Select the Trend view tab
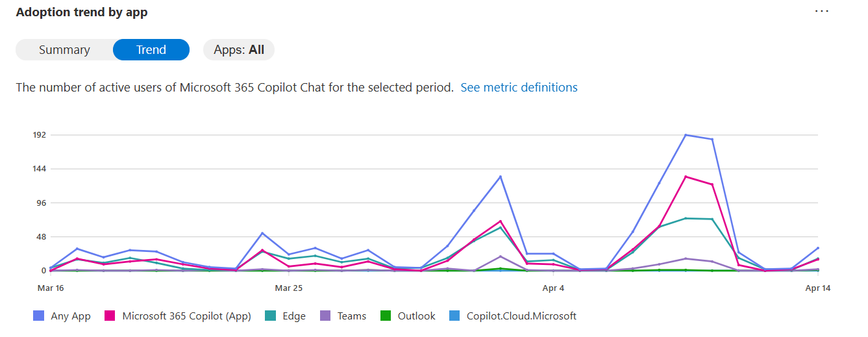The width and height of the screenshot is (868, 337). point(151,50)
